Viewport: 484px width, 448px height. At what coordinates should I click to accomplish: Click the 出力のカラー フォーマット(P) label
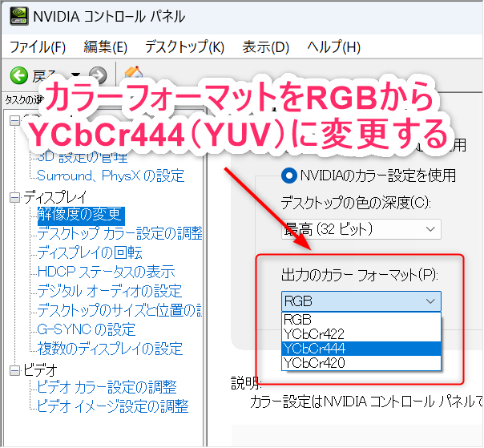click(360, 275)
